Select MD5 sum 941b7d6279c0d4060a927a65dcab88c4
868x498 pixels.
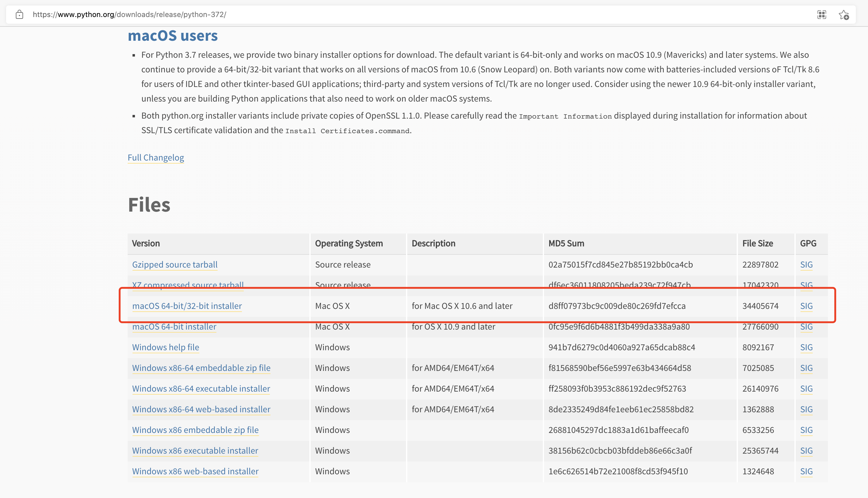coord(622,347)
